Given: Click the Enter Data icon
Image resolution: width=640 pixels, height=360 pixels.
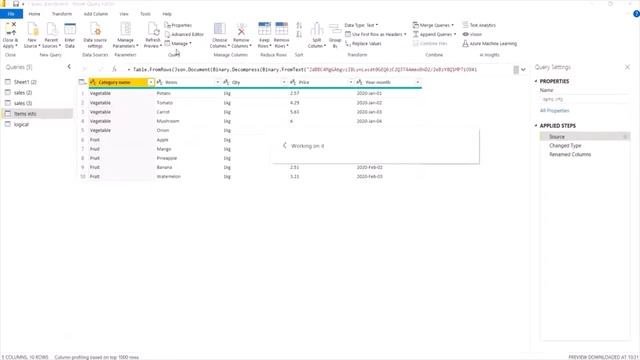Looking at the screenshot, I should click(x=70, y=30).
